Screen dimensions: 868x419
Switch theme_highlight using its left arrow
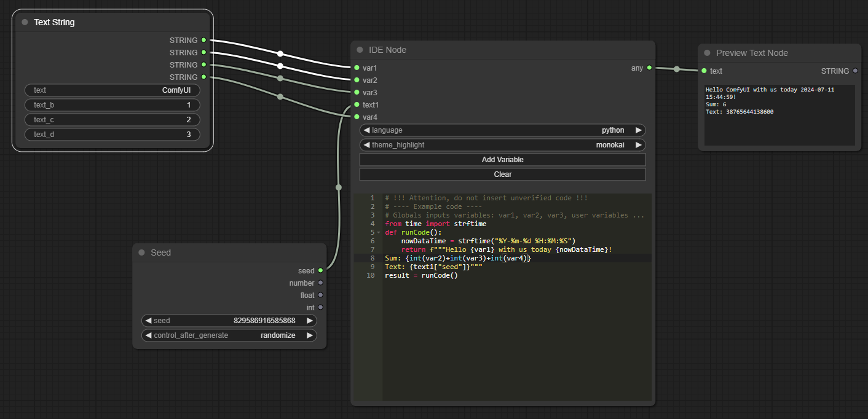pyautogui.click(x=367, y=144)
